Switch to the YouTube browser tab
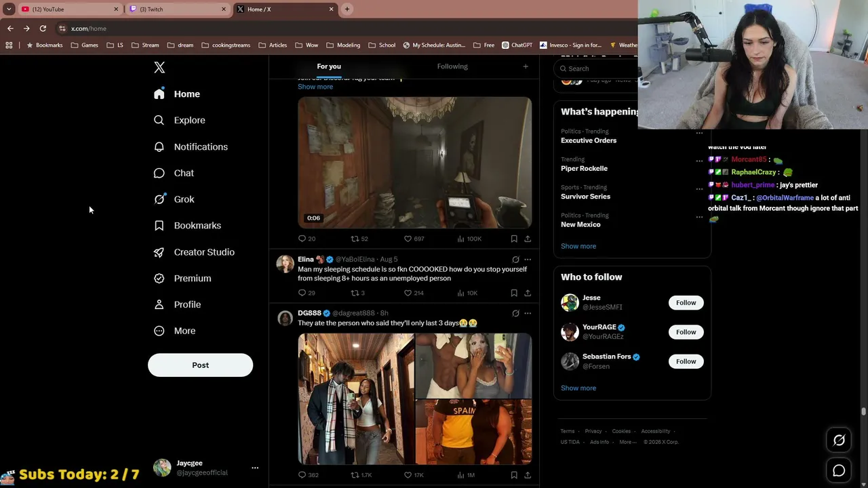868x488 pixels. point(68,9)
